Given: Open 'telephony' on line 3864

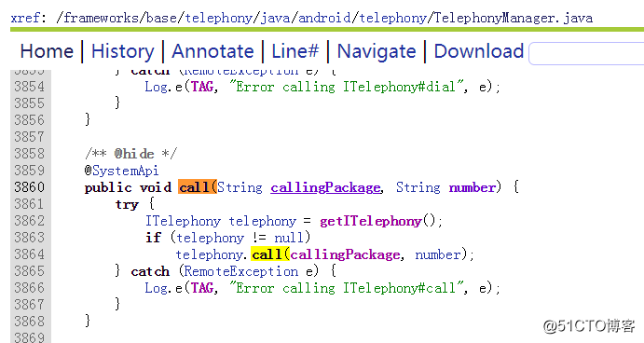Looking at the screenshot, I should pos(209,255).
